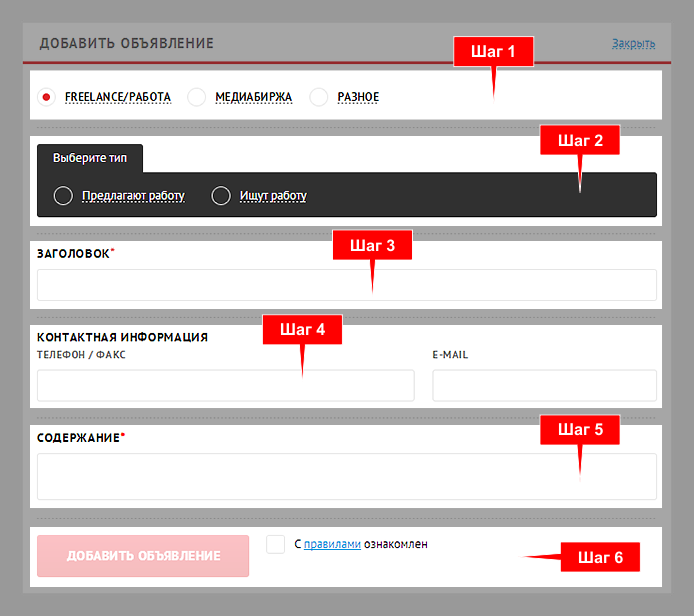Image resolution: width=694 pixels, height=616 pixels.
Task: Click the red Шаг 3 callout label
Action: click(x=372, y=245)
